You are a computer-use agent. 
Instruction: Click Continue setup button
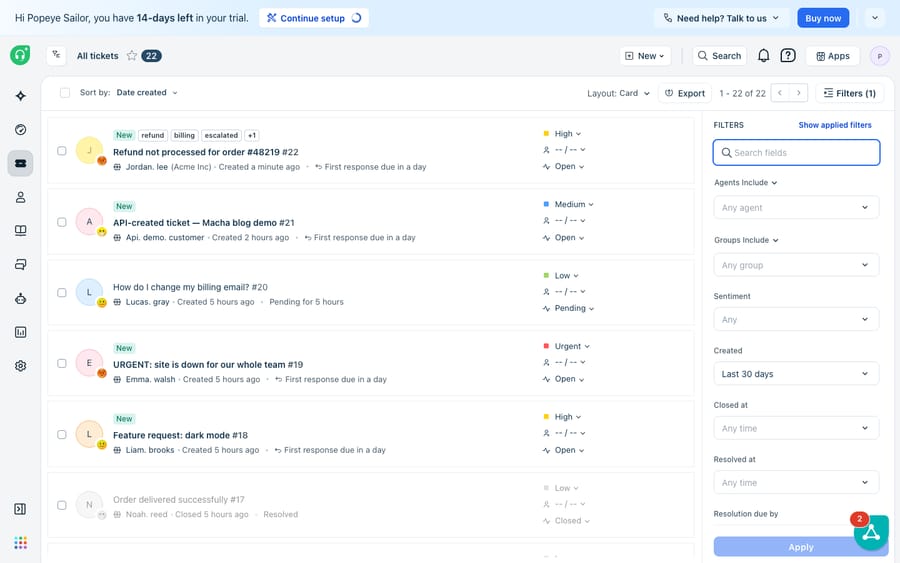point(314,18)
